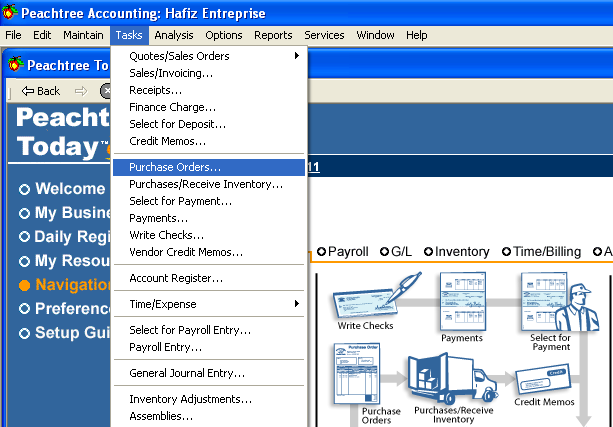Choose highlighted Purchase Orders menu entry

209,167
